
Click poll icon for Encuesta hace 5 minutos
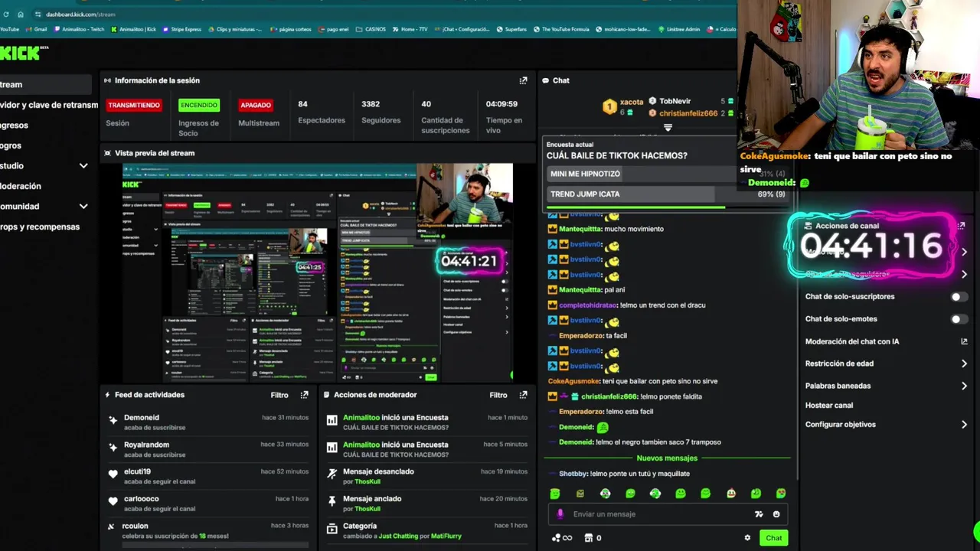[332, 447]
